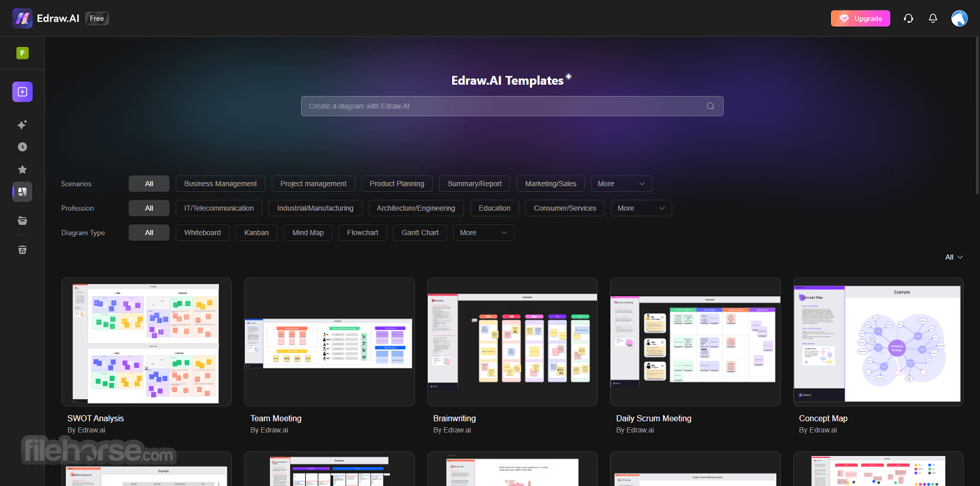980x486 pixels.
Task: Filter by Industrial/Manufacturing profession
Action: 315,208
